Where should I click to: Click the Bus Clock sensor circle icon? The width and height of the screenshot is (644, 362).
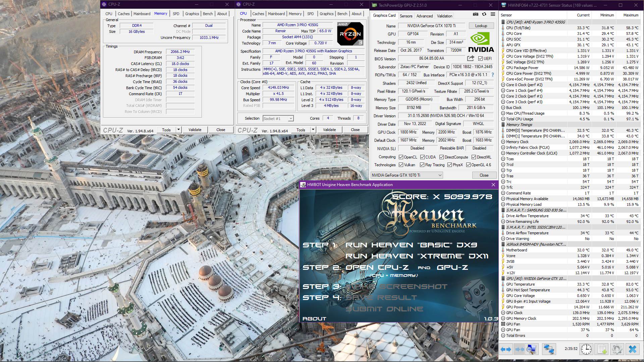point(503,108)
